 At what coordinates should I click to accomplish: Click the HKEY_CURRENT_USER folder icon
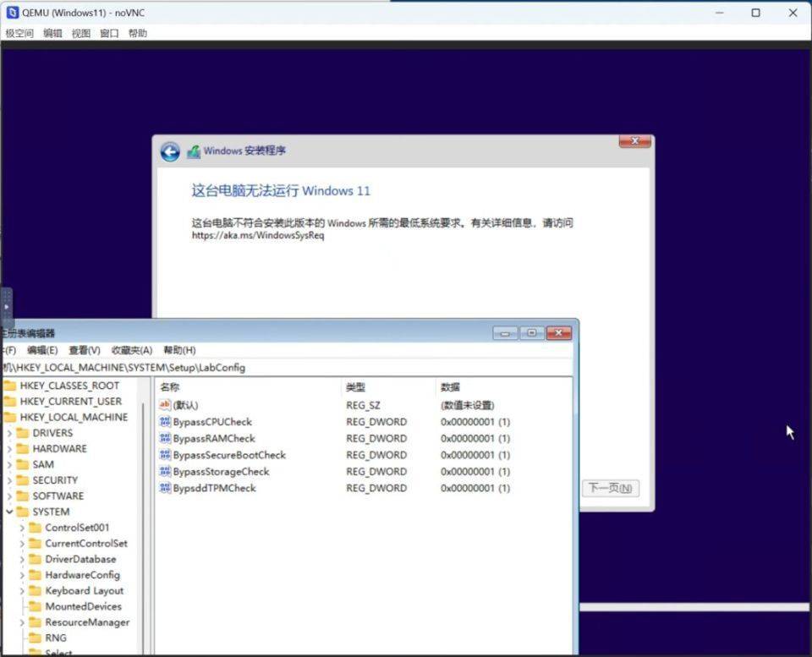[10, 402]
